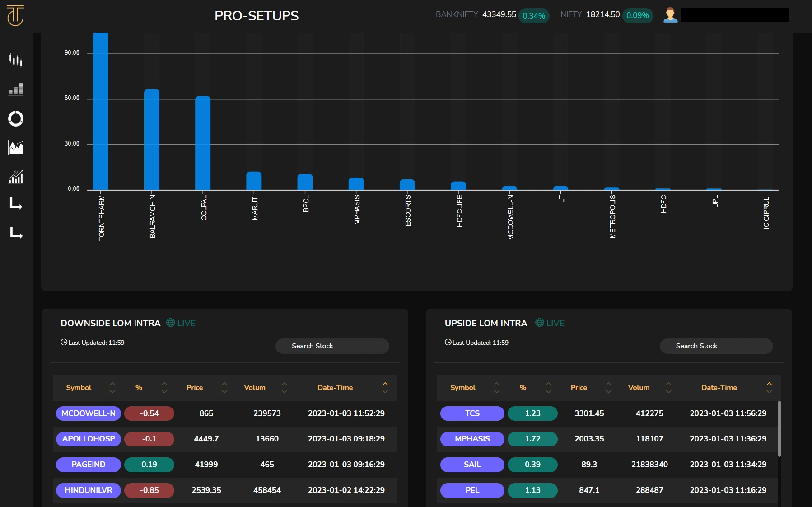Open the bar chart sidebar icon
Screen dimensions: 812x507
[x=16, y=89]
